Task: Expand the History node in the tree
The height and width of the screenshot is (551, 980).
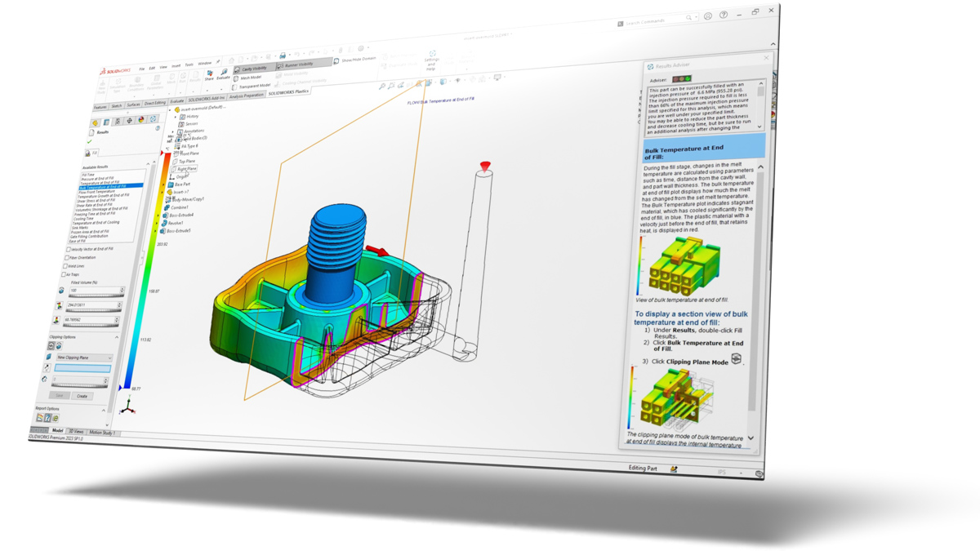Action: pos(175,118)
